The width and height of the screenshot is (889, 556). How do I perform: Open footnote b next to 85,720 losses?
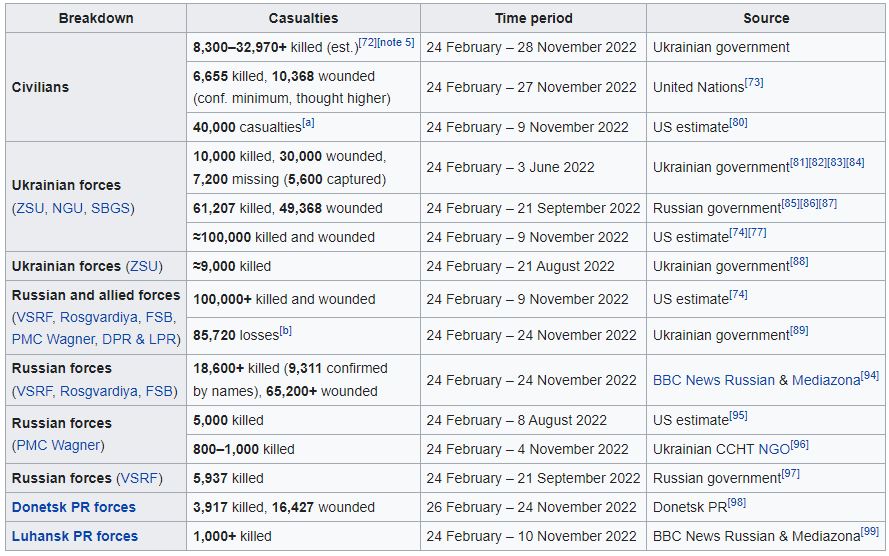[286, 330]
